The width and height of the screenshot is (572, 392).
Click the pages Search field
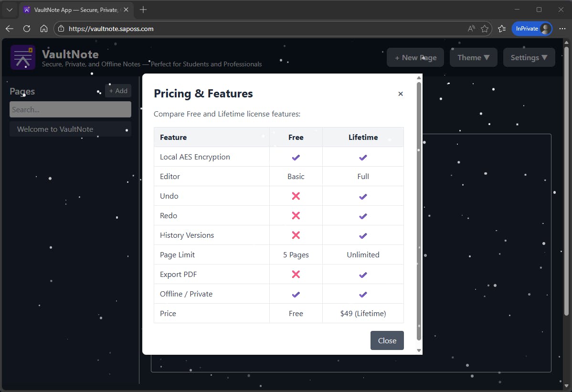[x=70, y=109]
